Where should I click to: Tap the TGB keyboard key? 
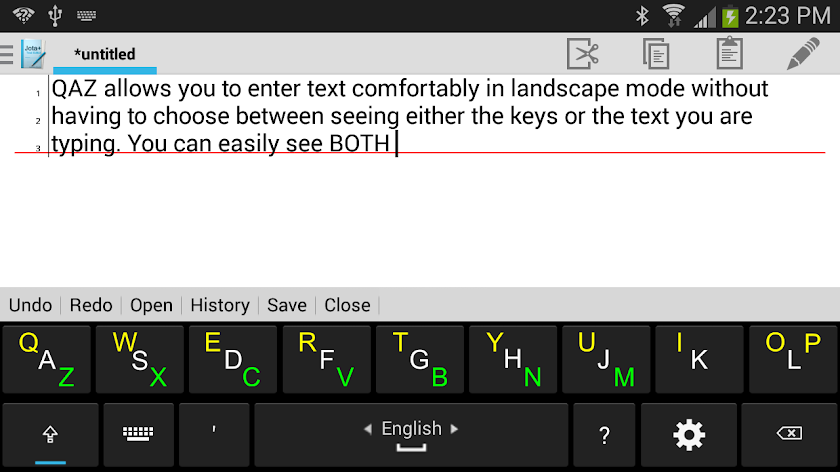(419, 359)
